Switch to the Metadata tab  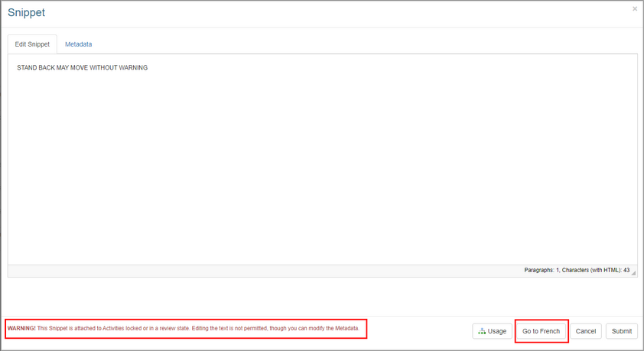click(x=78, y=44)
